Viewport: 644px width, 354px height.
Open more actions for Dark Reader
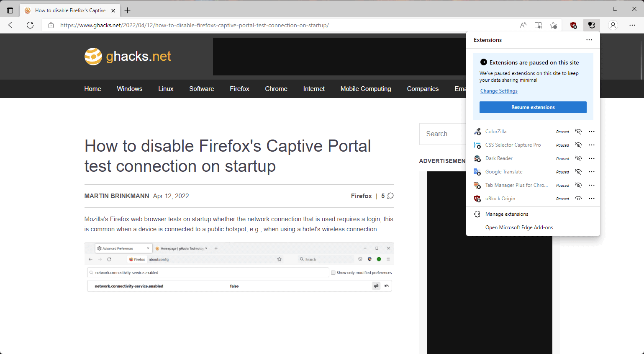click(x=592, y=158)
